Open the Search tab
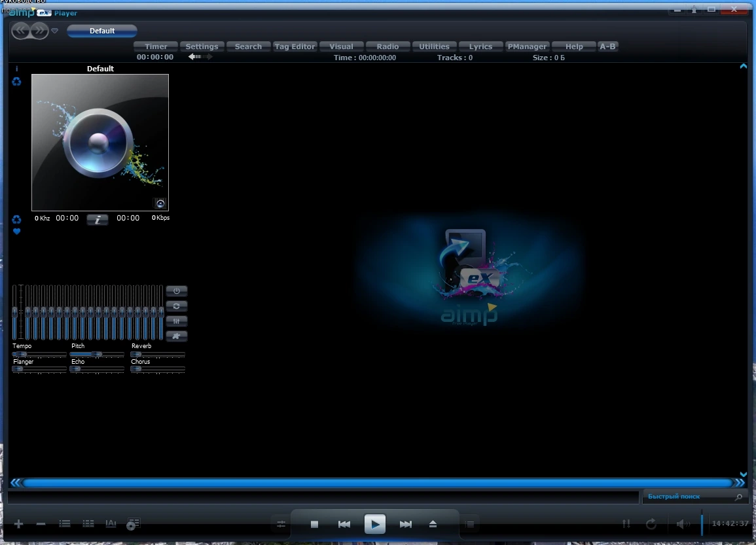Screen dimensions: 756x545 (248, 46)
